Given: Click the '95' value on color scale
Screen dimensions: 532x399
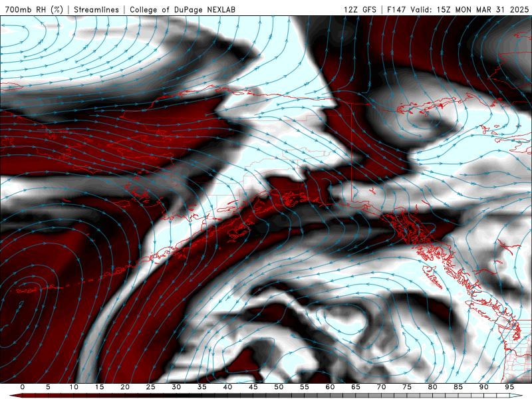Looking at the screenshot, I should (x=509, y=387).
